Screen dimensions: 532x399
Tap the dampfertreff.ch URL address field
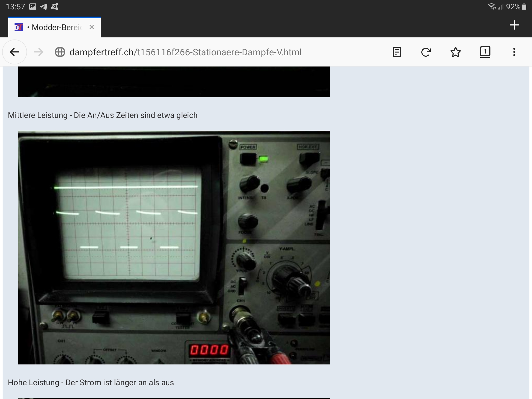(185, 52)
